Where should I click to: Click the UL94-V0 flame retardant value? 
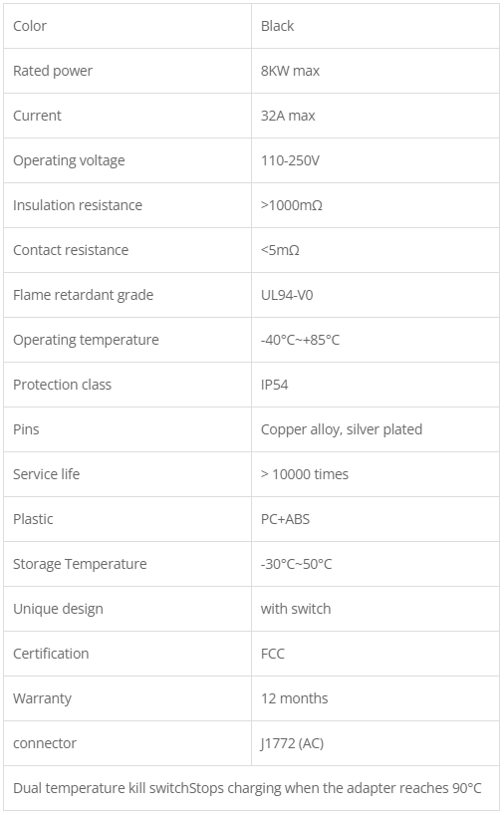[287, 295]
